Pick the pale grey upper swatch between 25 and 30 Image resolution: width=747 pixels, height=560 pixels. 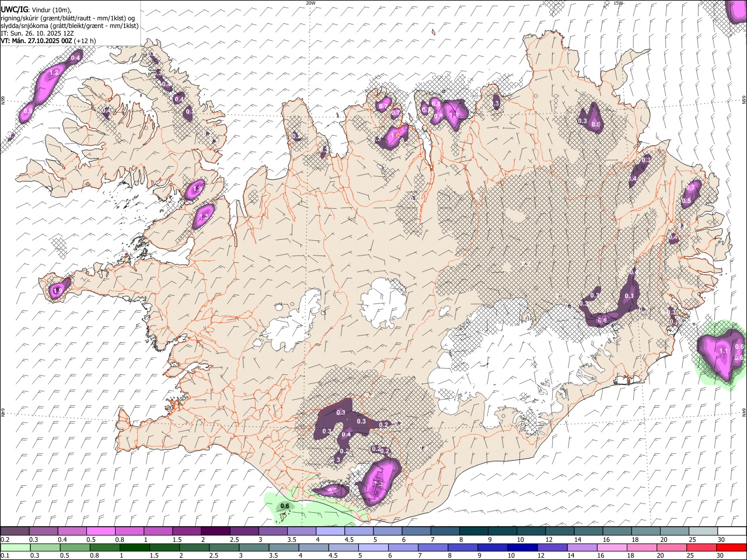703,531
